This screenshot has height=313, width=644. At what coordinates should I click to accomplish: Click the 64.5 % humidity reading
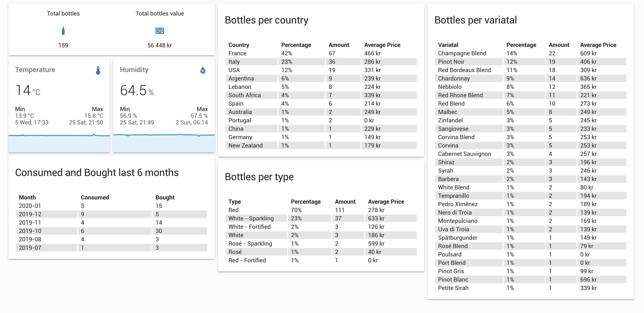(x=136, y=91)
